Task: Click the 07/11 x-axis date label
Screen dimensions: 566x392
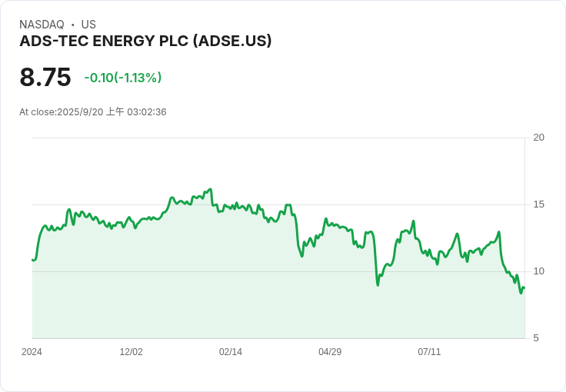Action: [429, 352]
